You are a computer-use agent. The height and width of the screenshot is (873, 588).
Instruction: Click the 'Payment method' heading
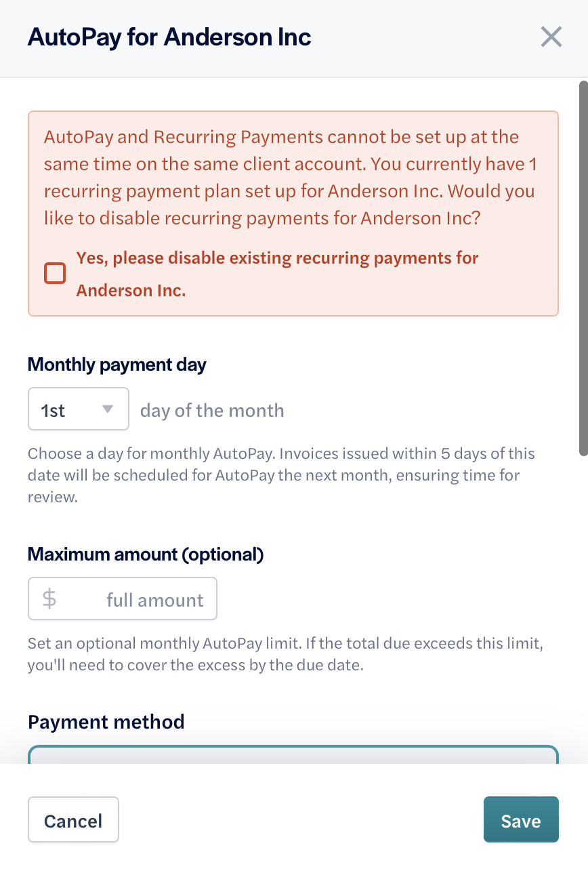[106, 722]
